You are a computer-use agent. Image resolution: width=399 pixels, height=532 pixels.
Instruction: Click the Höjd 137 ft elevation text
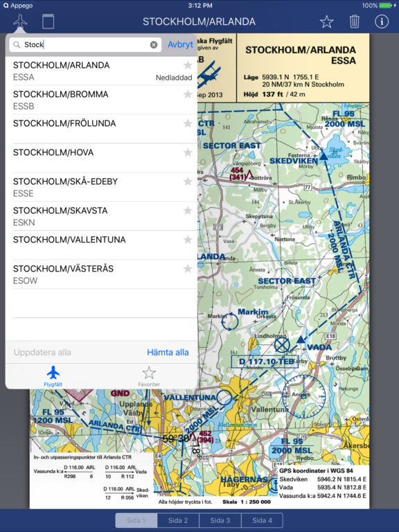(274, 94)
